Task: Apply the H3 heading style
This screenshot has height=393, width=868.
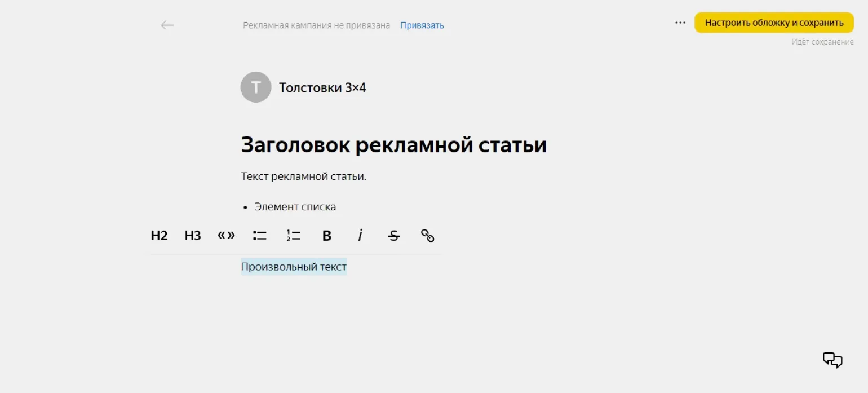Action: click(193, 236)
